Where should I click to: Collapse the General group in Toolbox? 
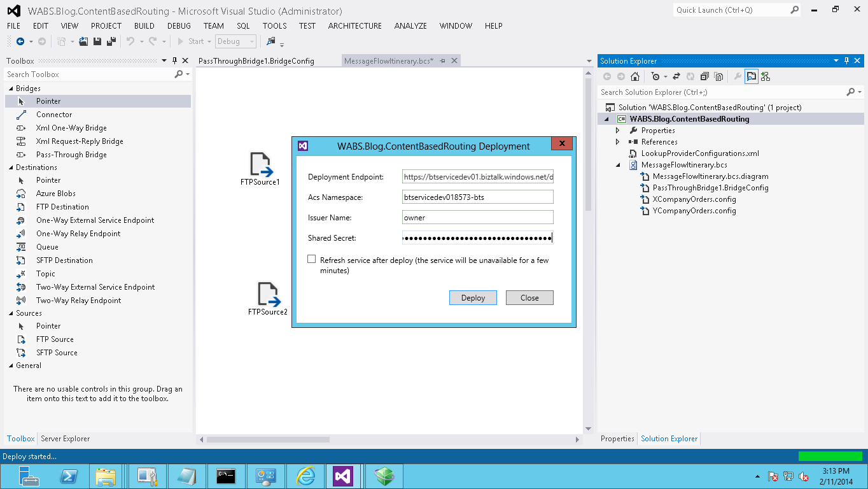tap(11, 365)
